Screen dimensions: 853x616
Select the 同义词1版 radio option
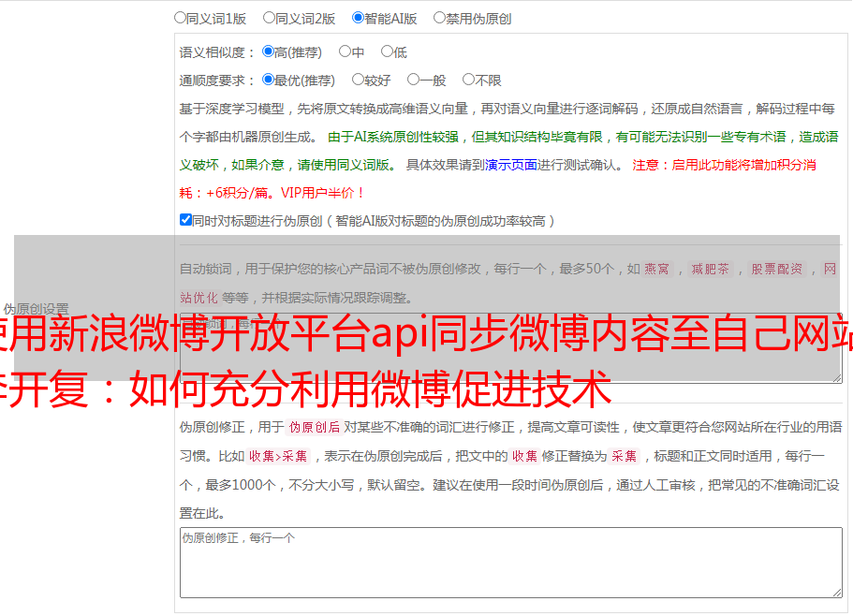[180, 18]
